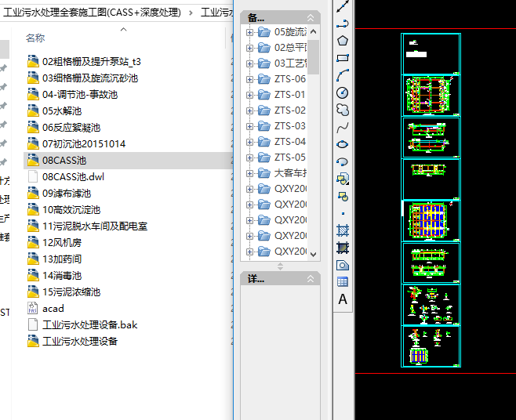The image size is (516, 420).
Task: Select the Region tool
Action: tap(343, 265)
